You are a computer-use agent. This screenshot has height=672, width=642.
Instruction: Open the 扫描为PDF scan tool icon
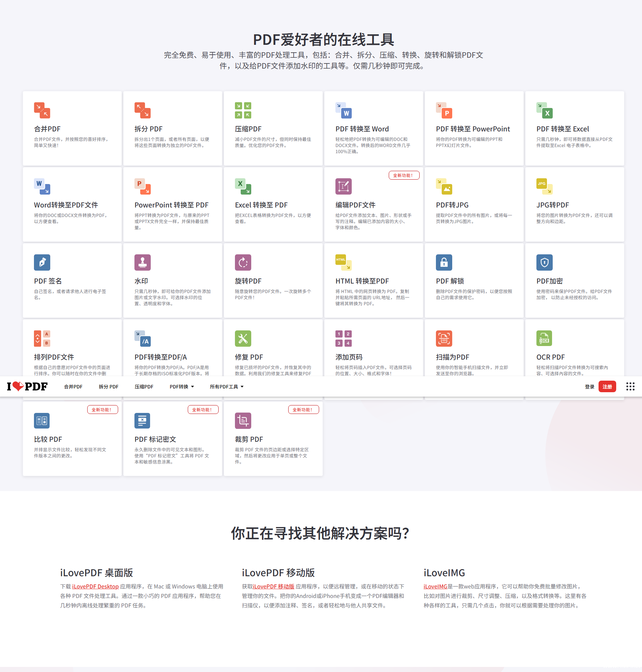tap(444, 338)
